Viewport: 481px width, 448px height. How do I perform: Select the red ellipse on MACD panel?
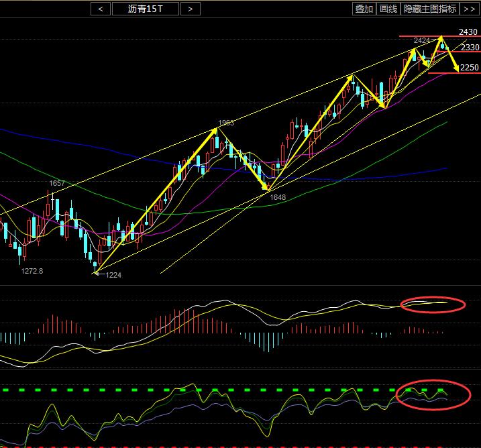coord(433,304)
